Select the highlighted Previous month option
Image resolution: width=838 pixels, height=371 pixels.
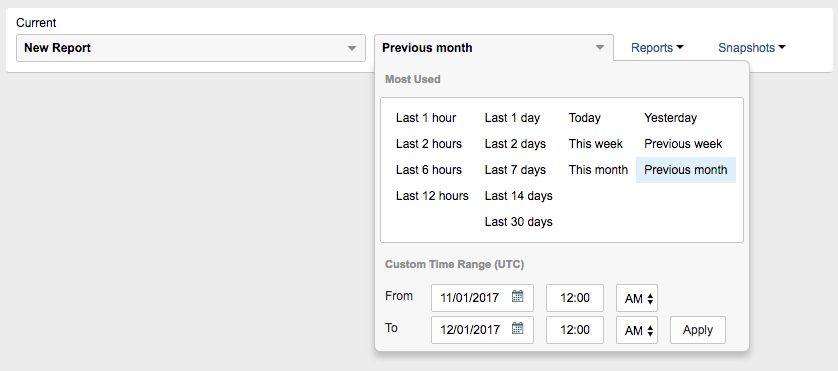click(x=686, y=170)
